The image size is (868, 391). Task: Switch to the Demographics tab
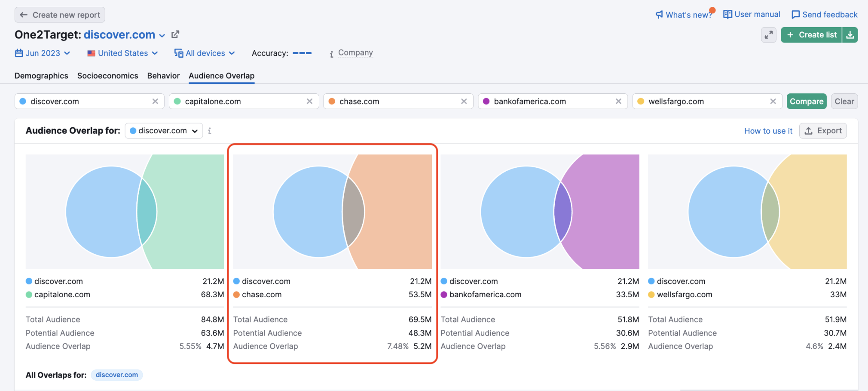(x=41, y=76)
